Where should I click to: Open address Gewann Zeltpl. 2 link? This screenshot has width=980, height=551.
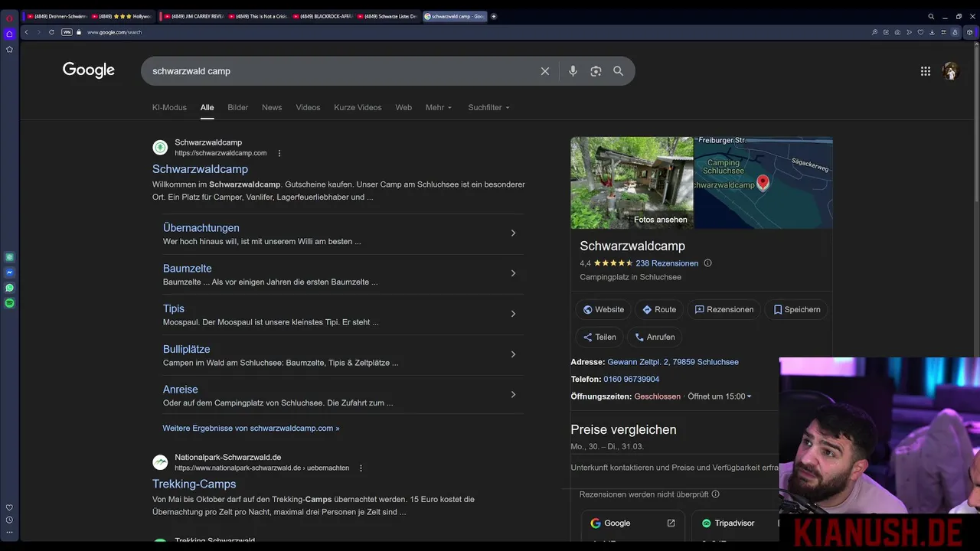click(673, 362)
